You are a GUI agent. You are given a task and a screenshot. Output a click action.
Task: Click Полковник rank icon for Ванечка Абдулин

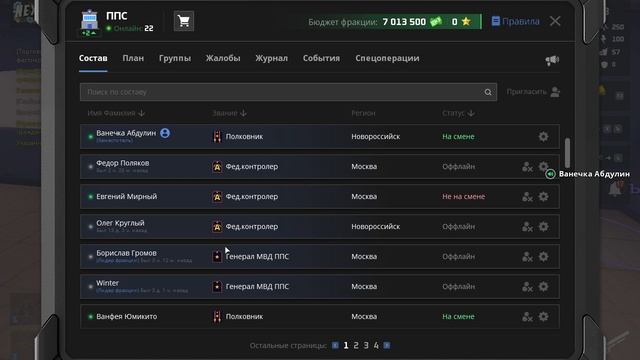tap(217, 136)
